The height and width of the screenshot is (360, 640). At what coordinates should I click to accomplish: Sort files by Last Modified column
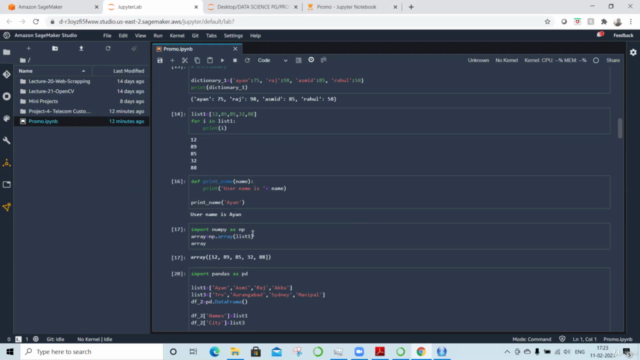tap(121, 71)
